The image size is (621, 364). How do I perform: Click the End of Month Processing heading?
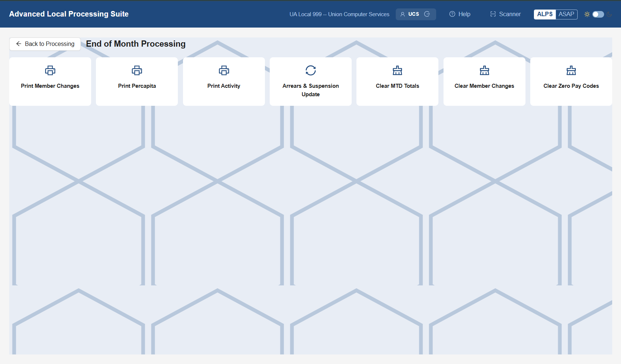click(136, 44)
